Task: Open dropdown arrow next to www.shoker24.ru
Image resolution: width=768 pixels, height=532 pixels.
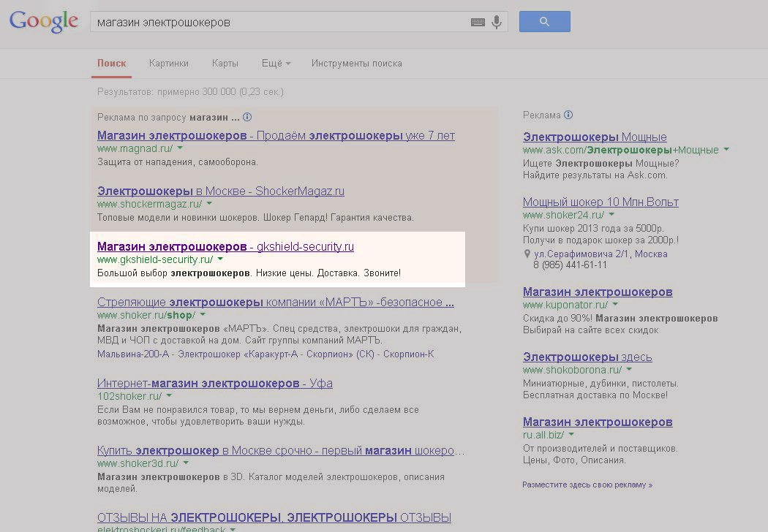Action: click(x=611, y=214)
